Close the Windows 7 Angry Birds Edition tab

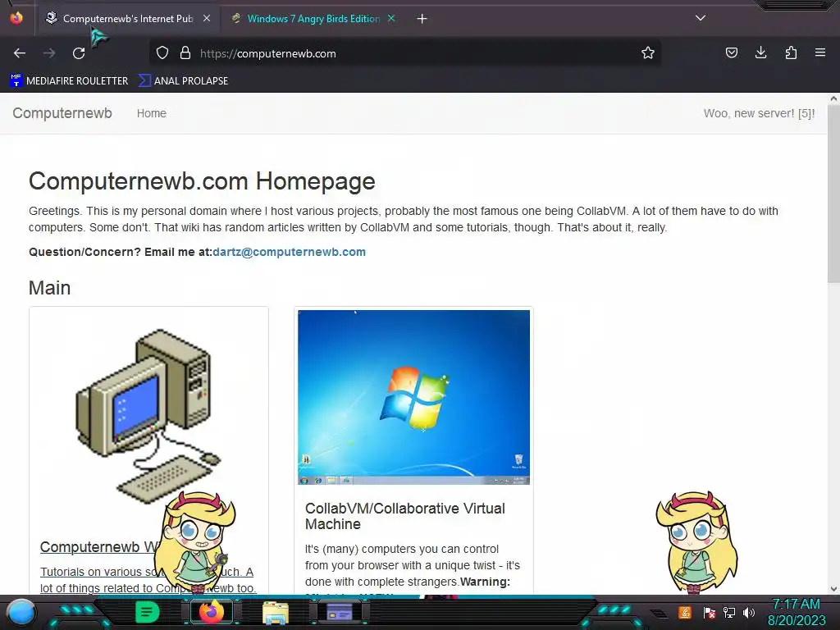391,18
